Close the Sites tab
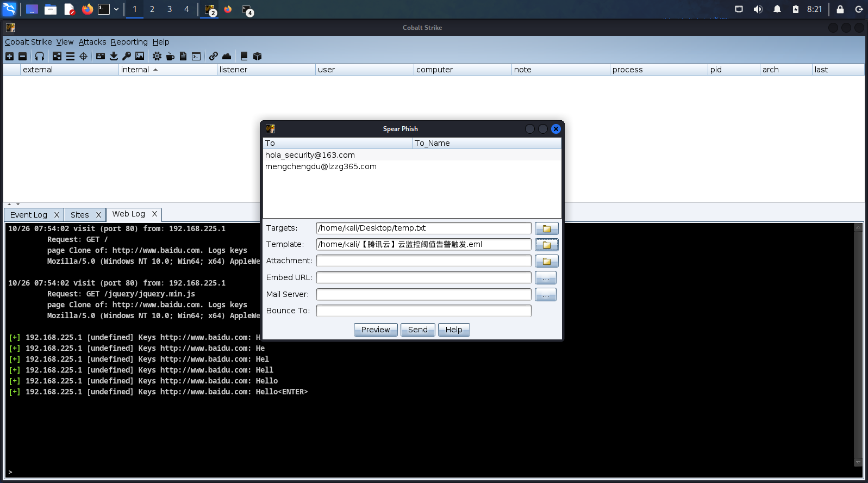 point(98,215)
